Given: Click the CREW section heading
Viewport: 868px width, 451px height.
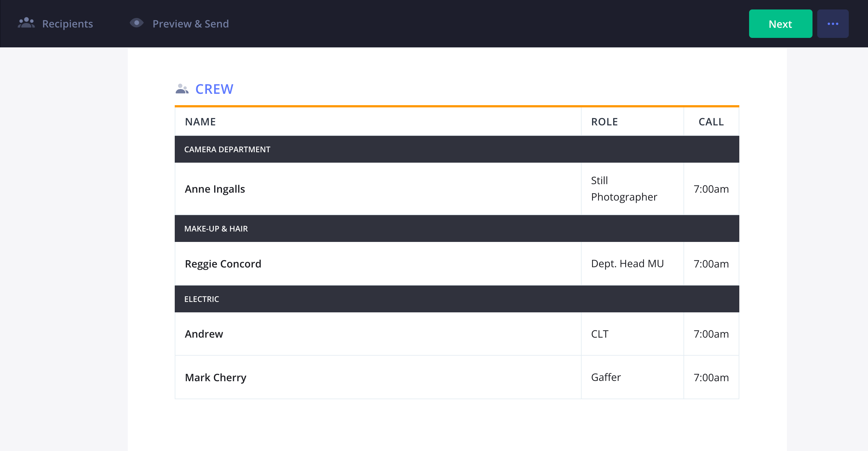Looking at the screenshot, I should (x=214, y=89).
